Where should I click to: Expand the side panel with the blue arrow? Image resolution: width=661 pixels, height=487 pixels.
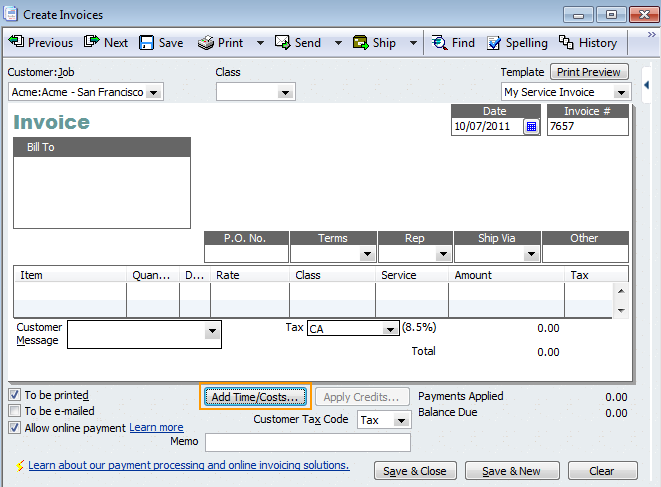point(647,85)
